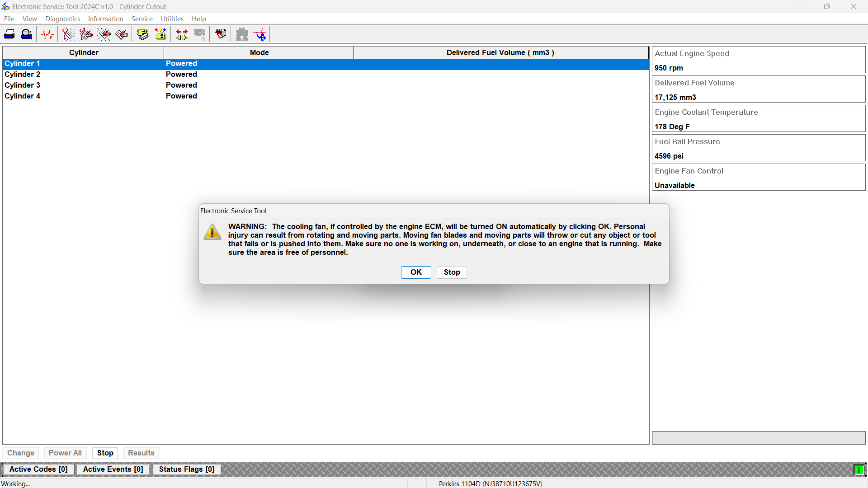The width and height of the screenshot is (868, 488).
Task: Click the Actual Engine Speed 950 rpm panel
Action: [759, 60]
